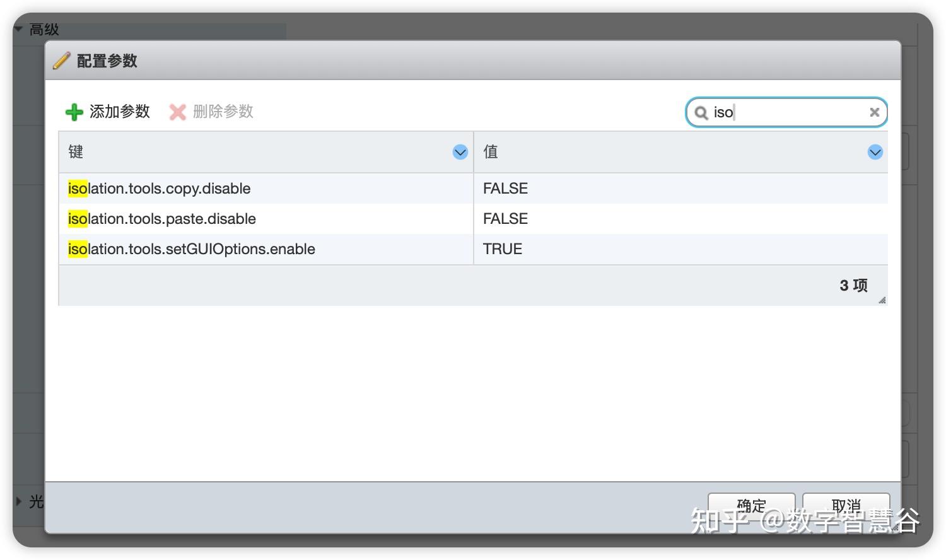Click the 删除参数 toolbar command

click(x=223, y=112)
